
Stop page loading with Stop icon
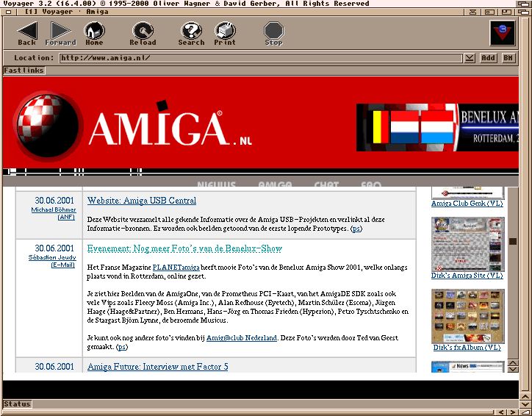pyautogui.click(x=273, y=33)
